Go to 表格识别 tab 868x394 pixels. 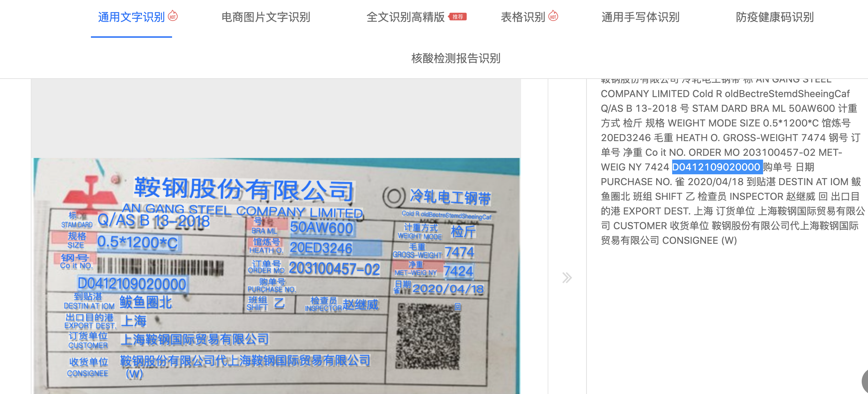523,17
